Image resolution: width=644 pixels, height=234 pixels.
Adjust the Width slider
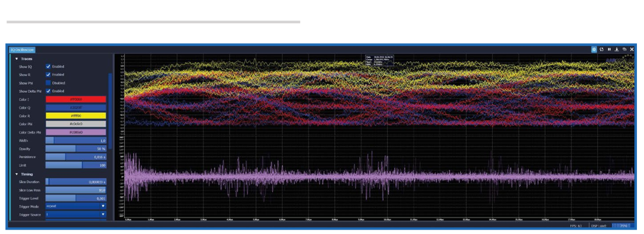coord(75,140)
